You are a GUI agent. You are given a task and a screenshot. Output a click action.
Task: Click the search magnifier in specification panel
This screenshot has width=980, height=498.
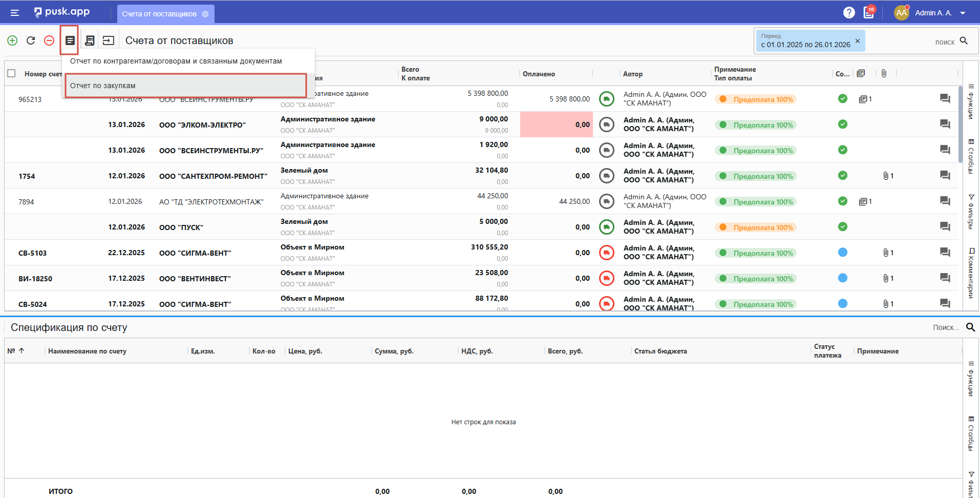coord(970,327)
